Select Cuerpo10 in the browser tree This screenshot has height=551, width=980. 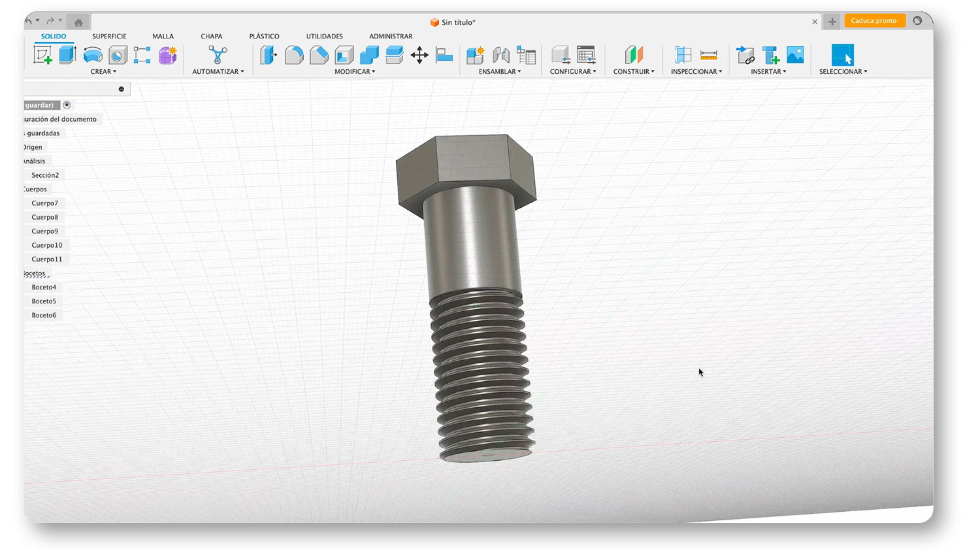pyautogui.click(x=47, y=245)
